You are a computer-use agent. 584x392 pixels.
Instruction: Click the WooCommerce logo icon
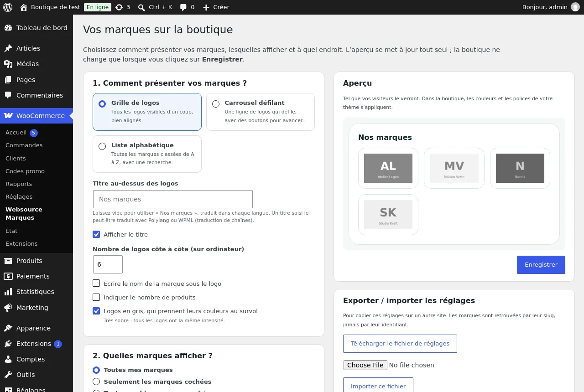[8, 116]
